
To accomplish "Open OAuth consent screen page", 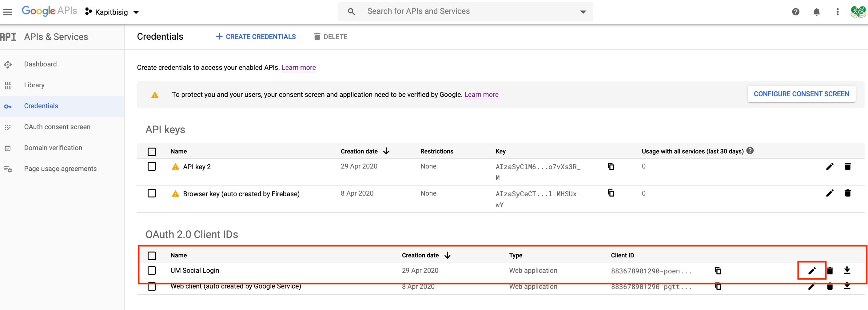I will click(57, 127).
